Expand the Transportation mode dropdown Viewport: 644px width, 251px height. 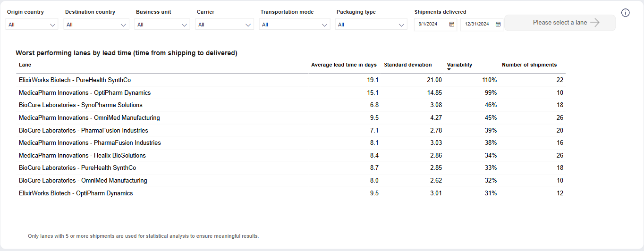click(295, 25)
